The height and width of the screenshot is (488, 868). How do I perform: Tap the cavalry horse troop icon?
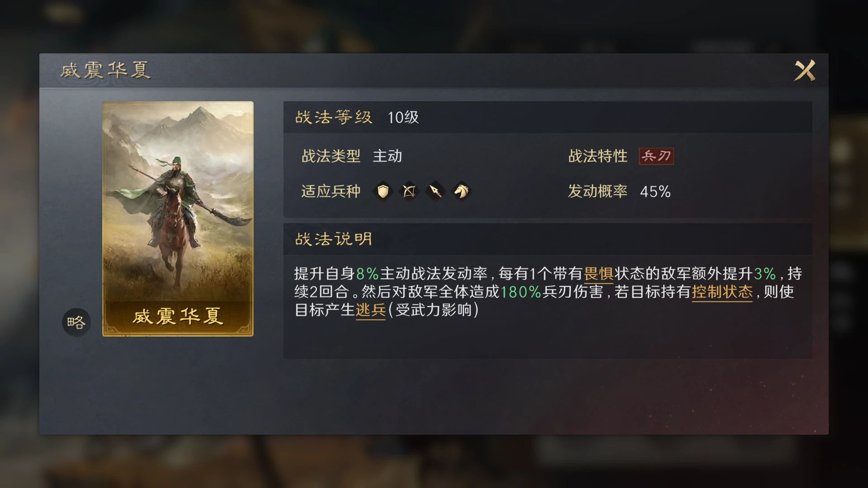(462, 192)
